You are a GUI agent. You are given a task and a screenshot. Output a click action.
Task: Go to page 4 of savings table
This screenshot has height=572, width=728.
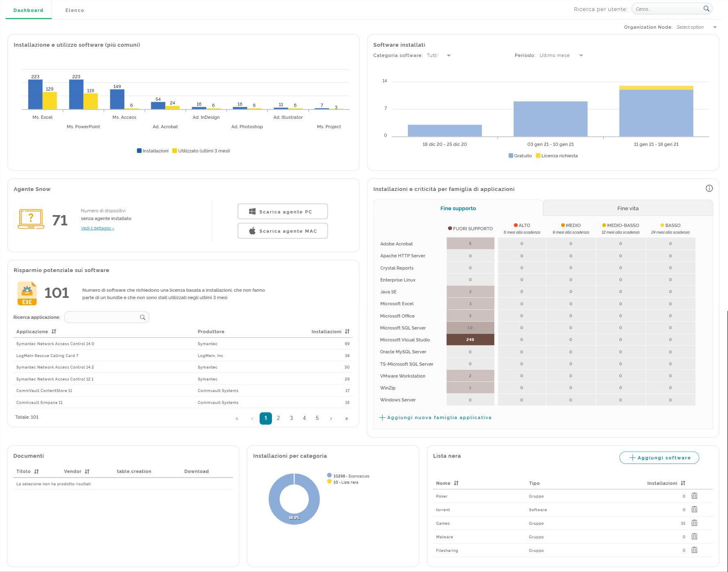point(304,418)
